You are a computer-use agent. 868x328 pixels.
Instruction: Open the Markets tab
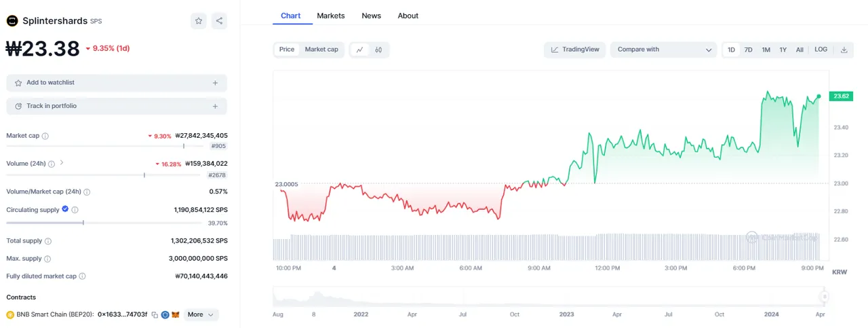point(331,16)
